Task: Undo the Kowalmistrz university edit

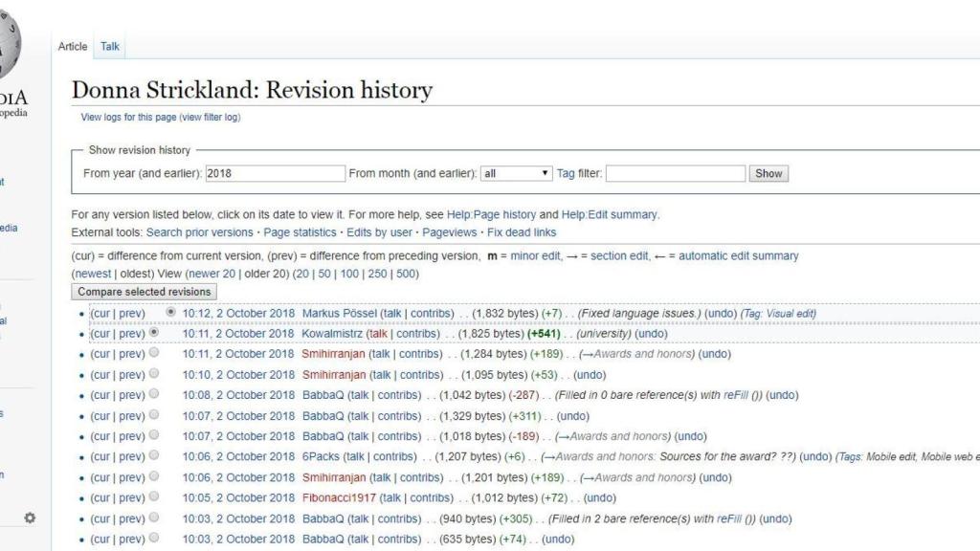Action: [x=650, y=333]
